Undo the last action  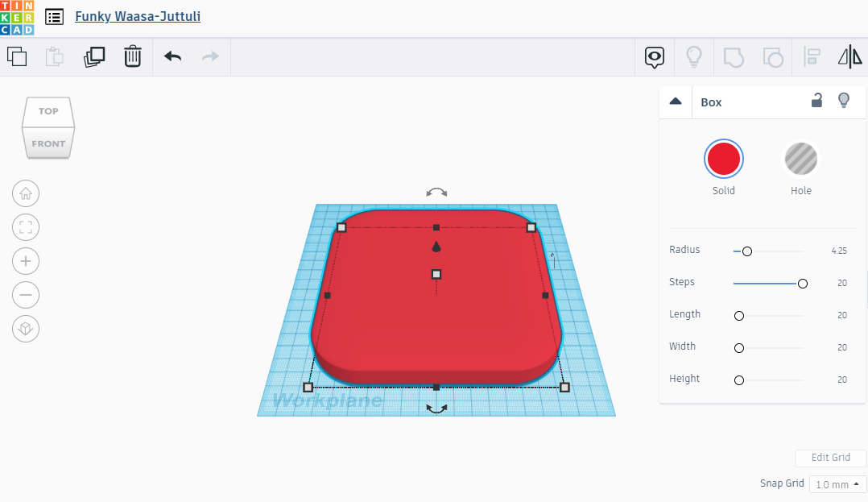[x=172, y=56]
